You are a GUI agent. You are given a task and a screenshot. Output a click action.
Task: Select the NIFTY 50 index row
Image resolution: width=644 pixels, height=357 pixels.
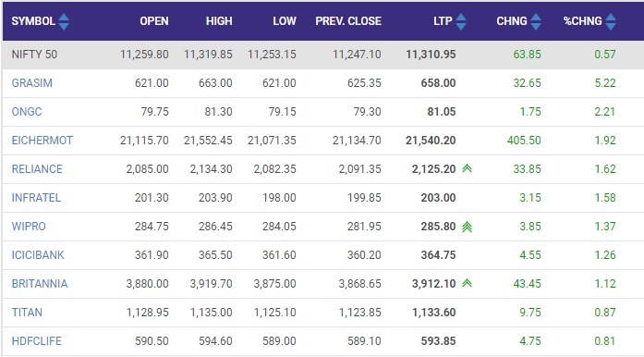pyautogui.click(x=322, y=55)
